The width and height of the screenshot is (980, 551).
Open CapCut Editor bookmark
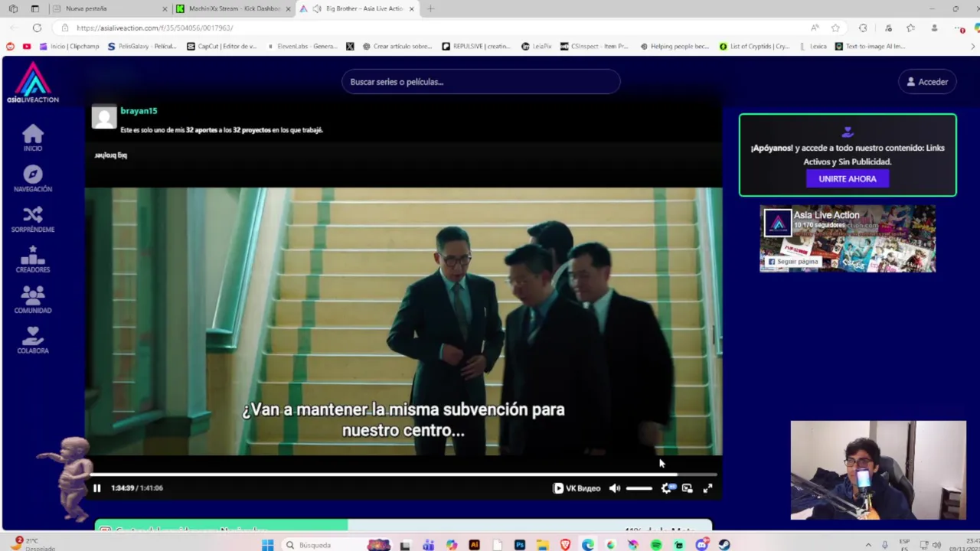[x=222, y=46]
